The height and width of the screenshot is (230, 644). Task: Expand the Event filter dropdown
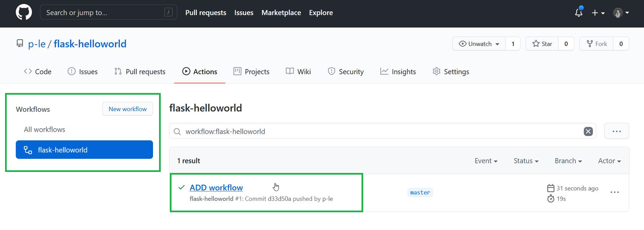(x=486, y=161)
